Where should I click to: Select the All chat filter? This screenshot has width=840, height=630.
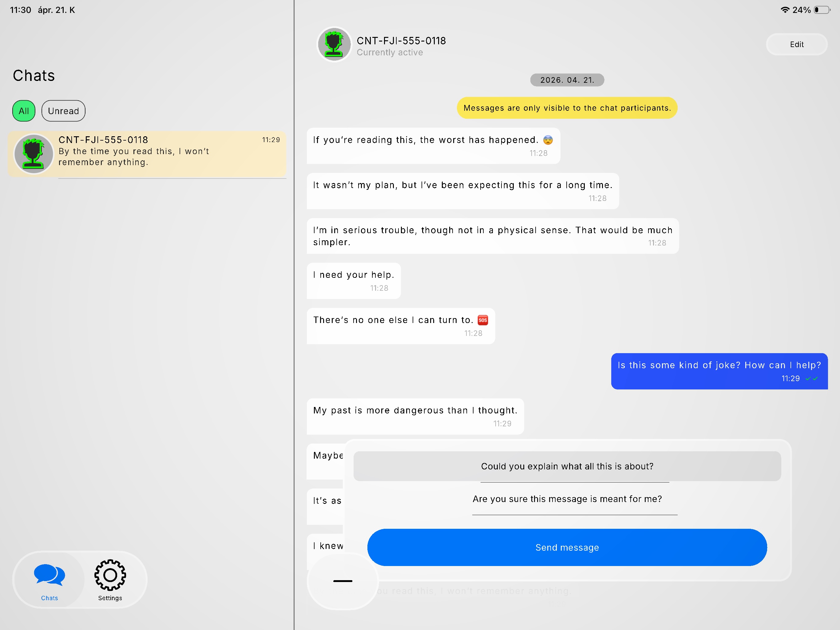[24, 111]
